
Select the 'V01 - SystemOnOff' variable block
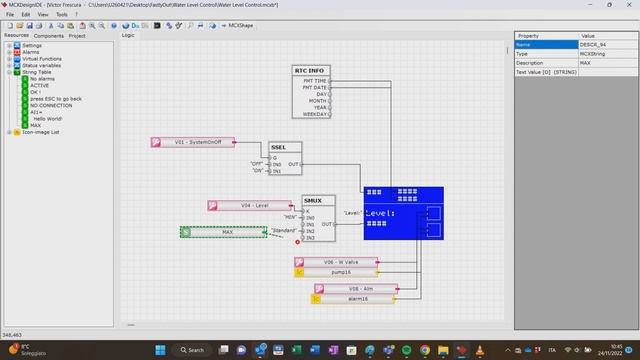point(193,142)
